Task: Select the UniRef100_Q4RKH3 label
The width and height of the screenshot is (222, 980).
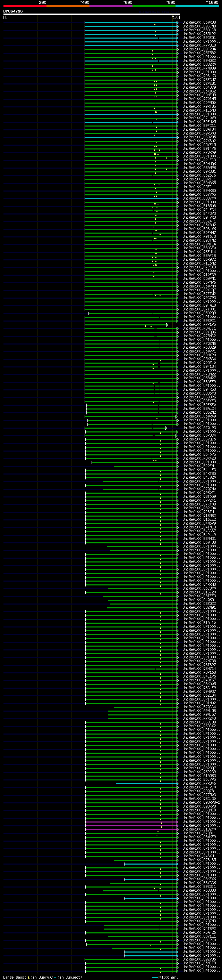Action: [x=199, y=585]
